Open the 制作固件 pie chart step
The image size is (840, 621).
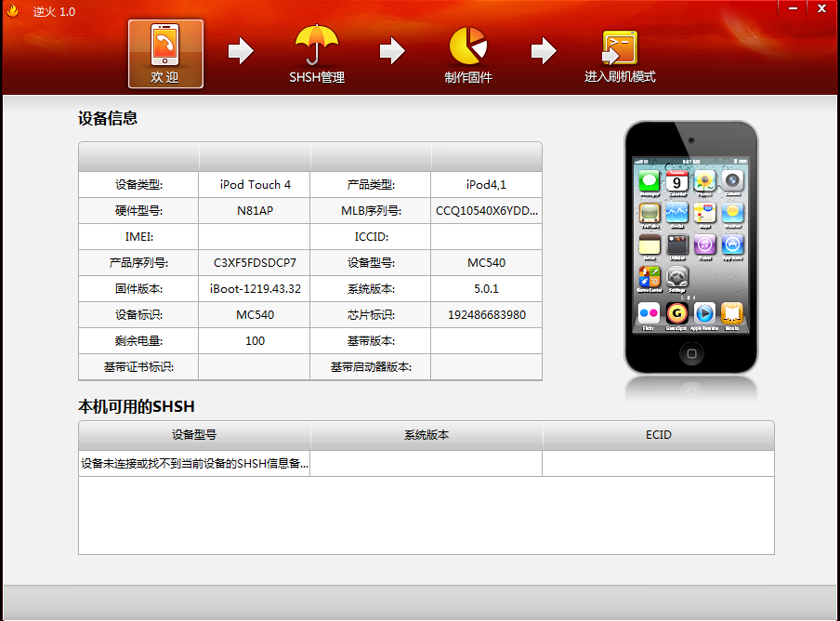(468, 54)
